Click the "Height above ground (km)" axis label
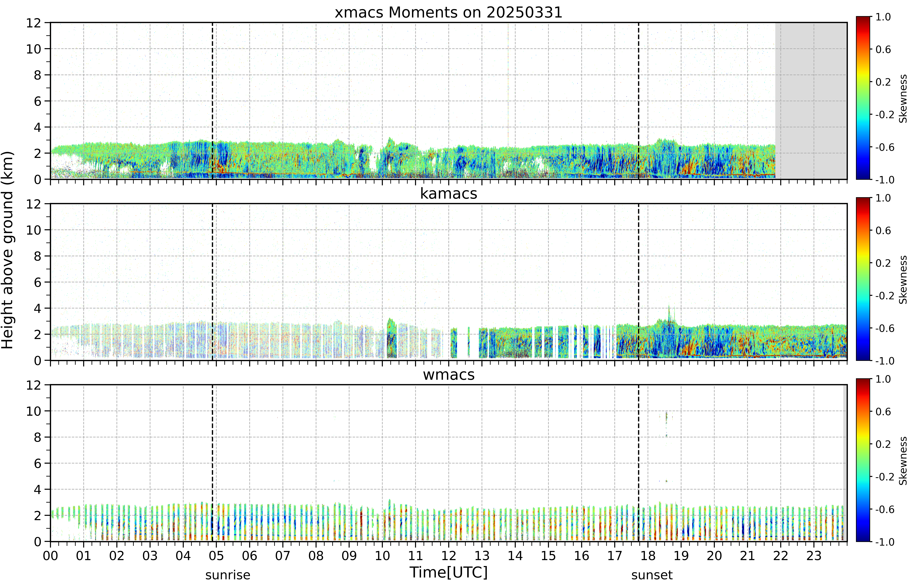 8,250
